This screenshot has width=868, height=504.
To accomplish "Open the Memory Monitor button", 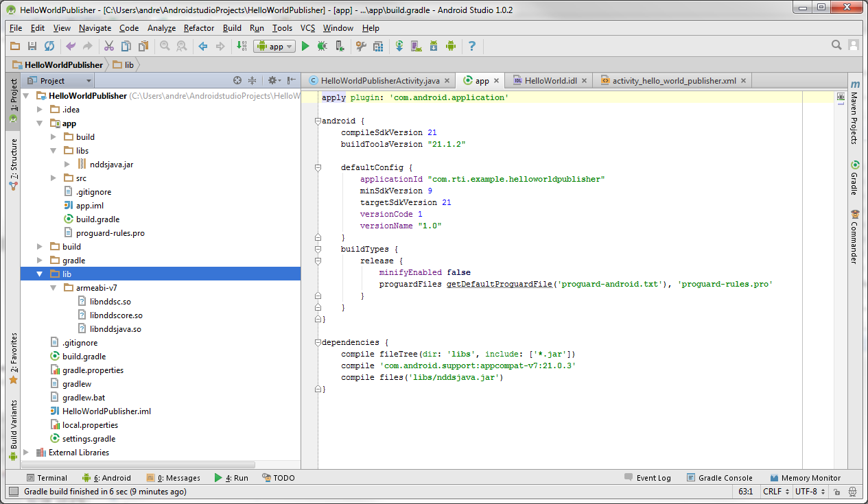I will [806, 478].
